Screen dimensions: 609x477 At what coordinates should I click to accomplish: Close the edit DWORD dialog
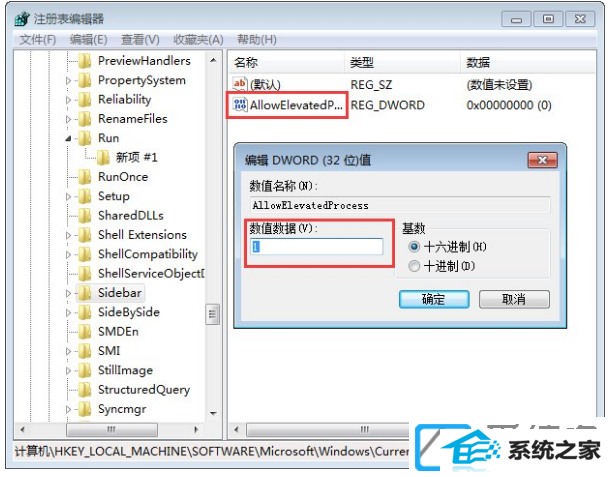click(x=543, y=160)
